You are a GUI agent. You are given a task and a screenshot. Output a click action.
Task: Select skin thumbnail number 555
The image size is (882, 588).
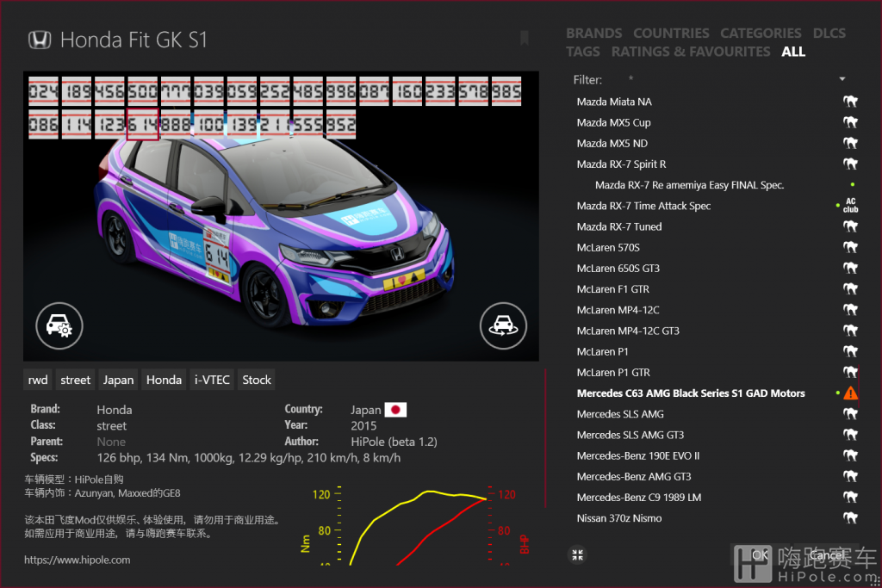(308, 124)
